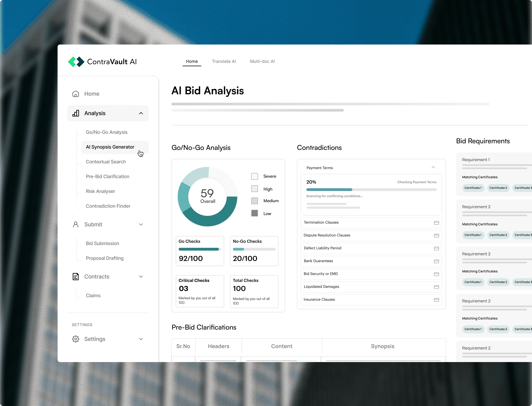Click the Contracts document icon
Screen dimensions: 532x406
tap(76, 276)
